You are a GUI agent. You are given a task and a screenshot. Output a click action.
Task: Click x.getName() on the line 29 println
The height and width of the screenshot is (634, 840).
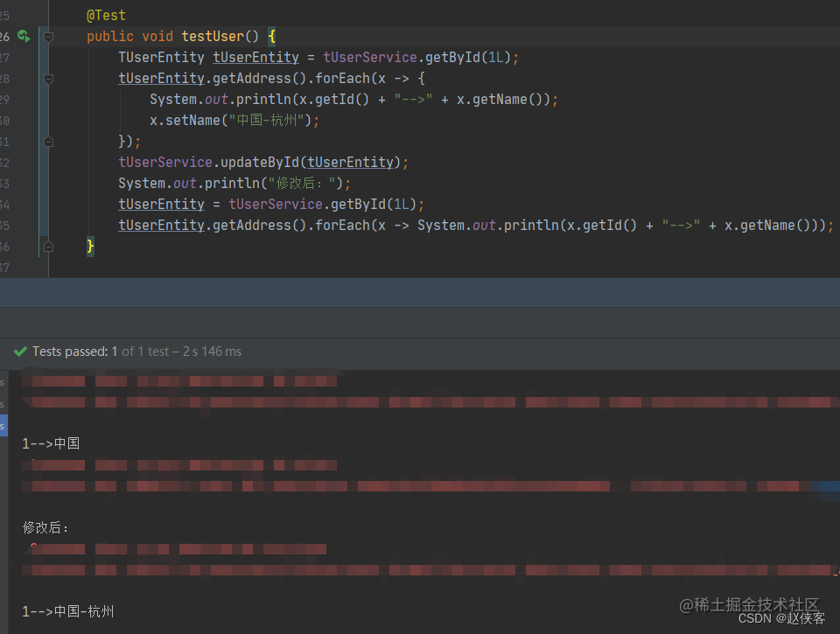click(500, 99)
